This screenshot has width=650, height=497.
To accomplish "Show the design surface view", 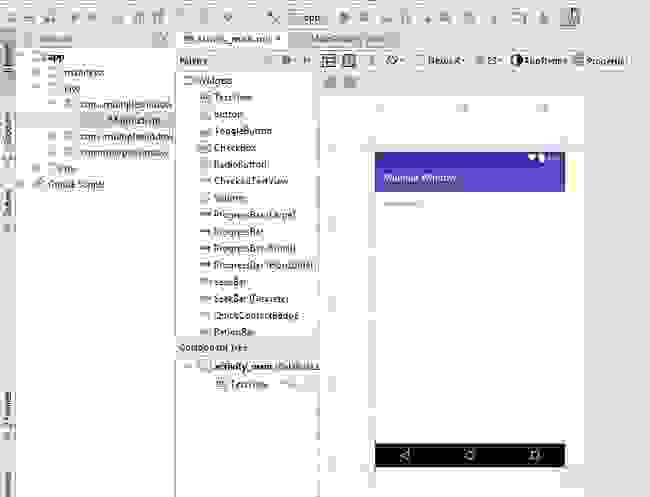I will tap(328, 61).
